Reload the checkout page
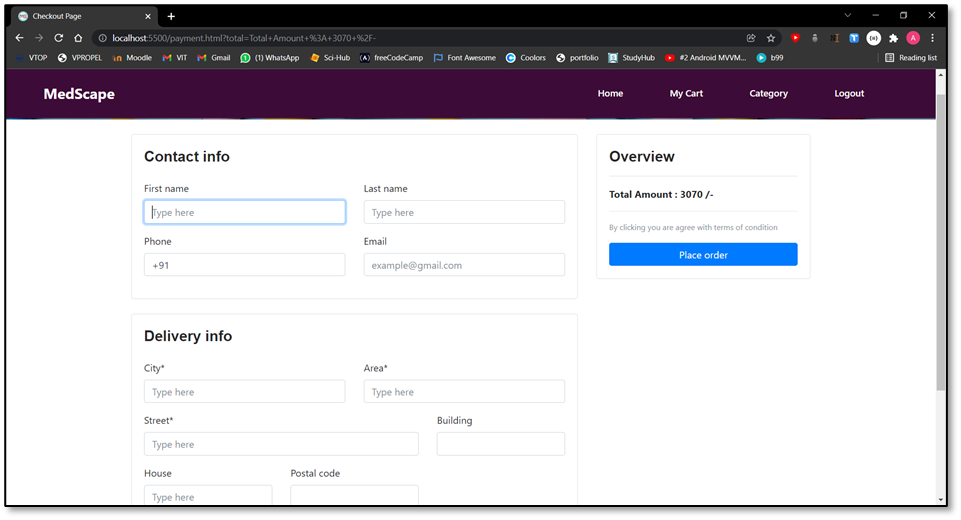The height and width of the screenshot is (520, 961). 59,38
